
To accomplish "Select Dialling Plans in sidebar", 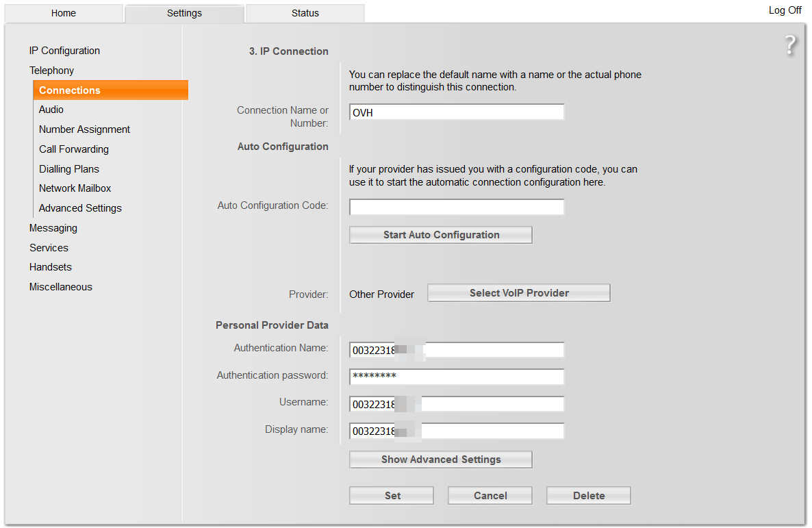I will [x=69, y=169].
